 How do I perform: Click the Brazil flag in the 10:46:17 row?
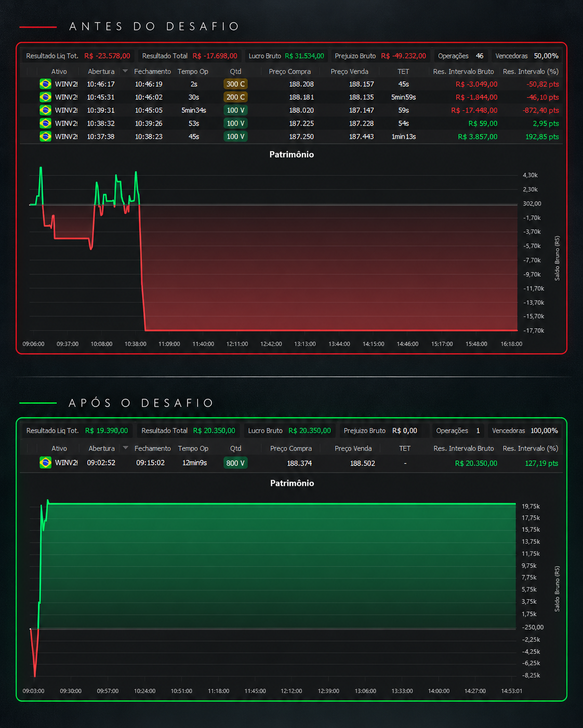point(46,84)
